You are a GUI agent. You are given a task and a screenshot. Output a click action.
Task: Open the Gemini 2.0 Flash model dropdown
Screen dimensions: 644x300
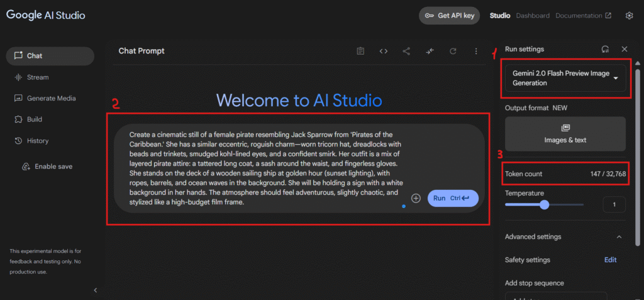click(x=565, y=78)
